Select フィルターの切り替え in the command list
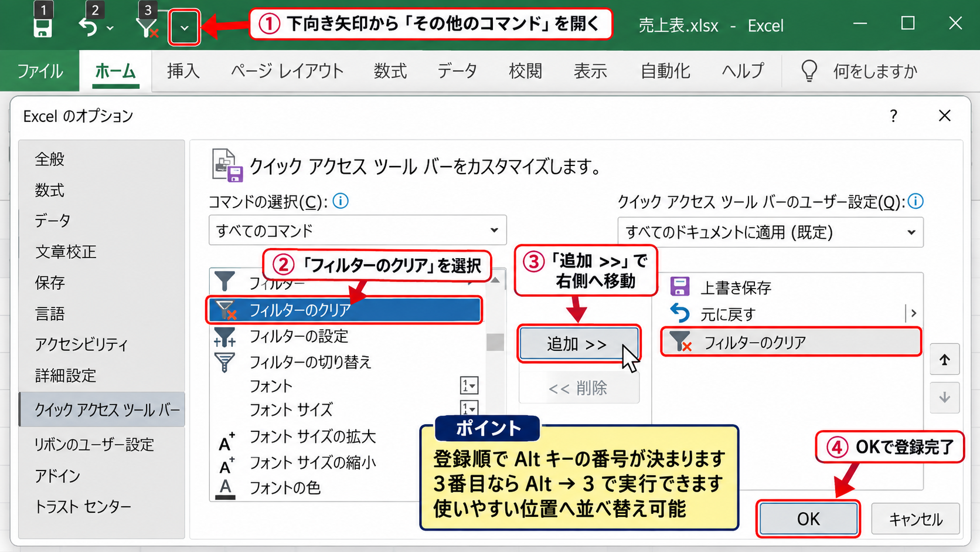The width and height of the screenshot is (980, 552). [x=348, y=362]
